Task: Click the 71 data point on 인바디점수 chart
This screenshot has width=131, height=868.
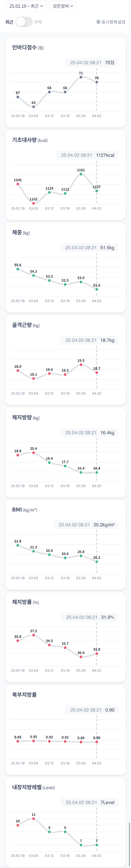Action: pos(81,77)
